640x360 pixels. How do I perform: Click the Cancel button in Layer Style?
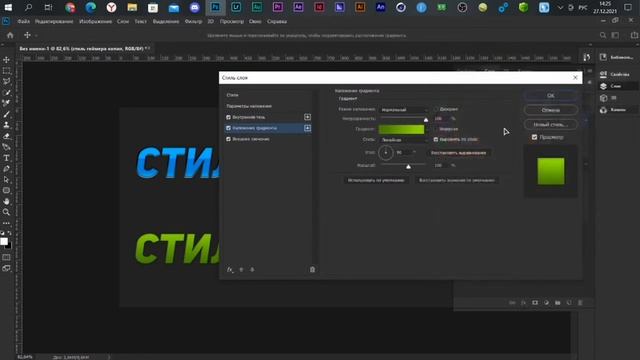click(x=551, y=110)
